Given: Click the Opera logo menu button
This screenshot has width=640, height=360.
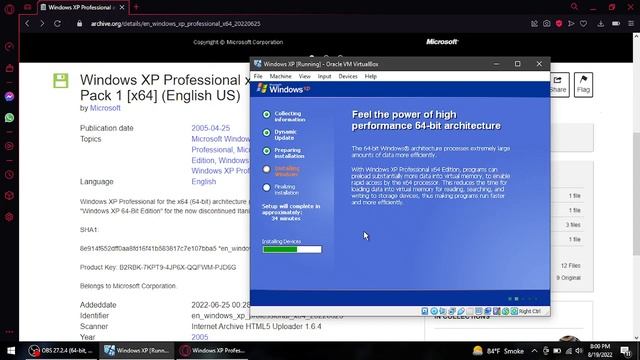Looking at the screenshot, I should pos(9,9).
